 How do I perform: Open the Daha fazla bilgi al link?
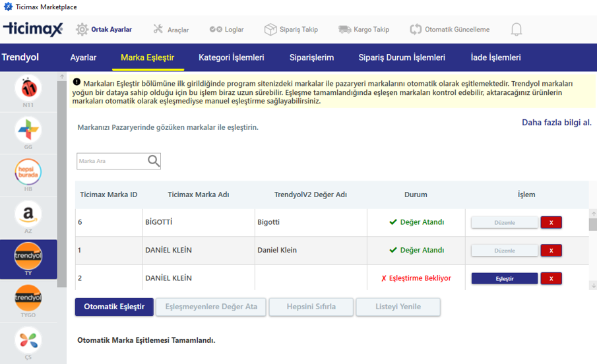pos(556,123)
